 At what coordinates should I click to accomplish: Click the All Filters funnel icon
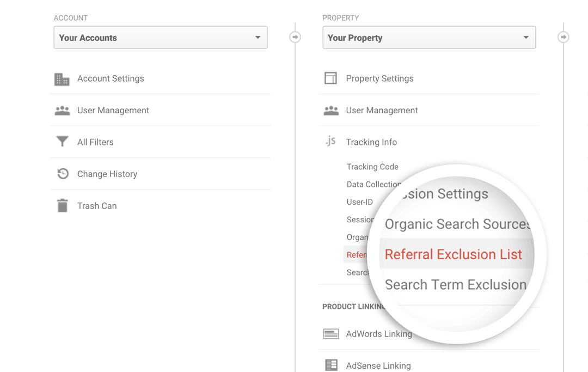(62, 142)
